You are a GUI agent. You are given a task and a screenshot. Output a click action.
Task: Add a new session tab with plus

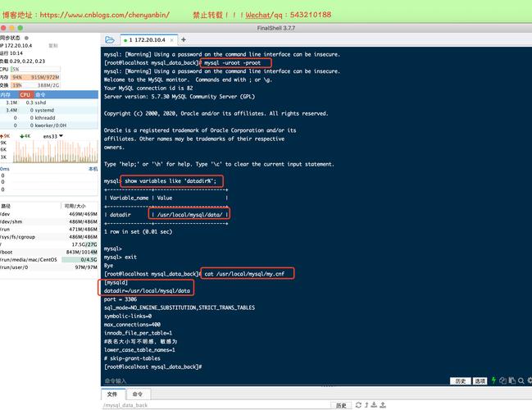(184, 39)
